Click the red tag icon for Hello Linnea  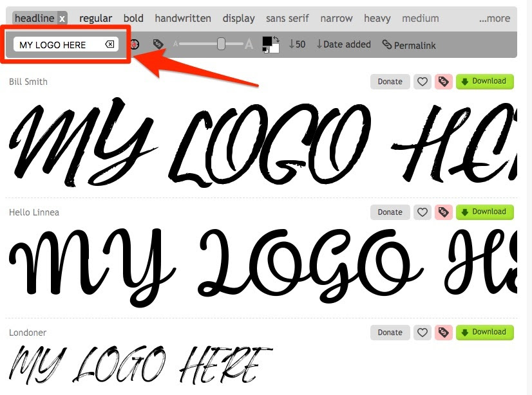(442, 212)
